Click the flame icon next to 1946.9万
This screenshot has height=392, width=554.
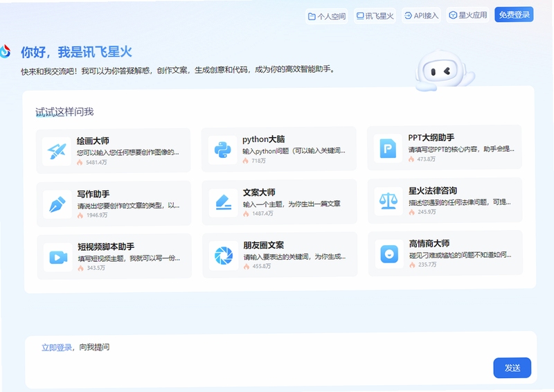point(80,215)
